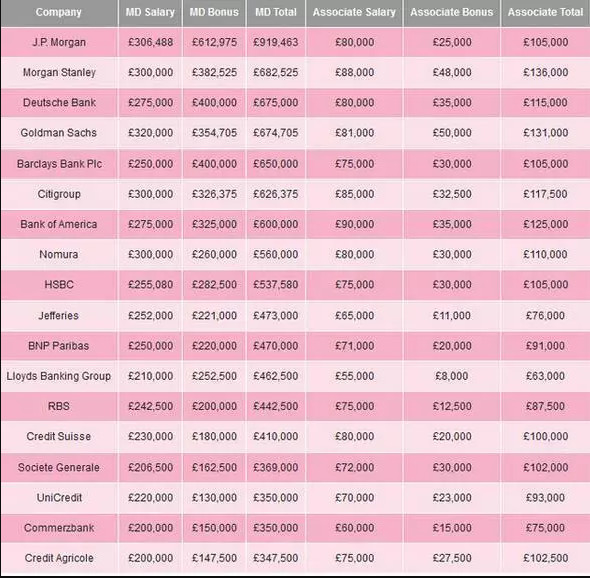
Task: Click the MD Bonus column header
Action: pyautogui.click(x=214, y=12)
